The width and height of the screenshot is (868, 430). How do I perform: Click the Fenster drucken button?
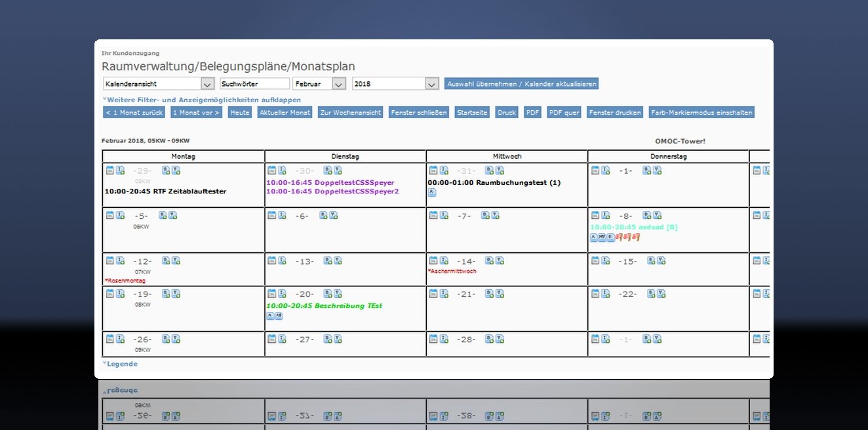click(x=615, y=113)
